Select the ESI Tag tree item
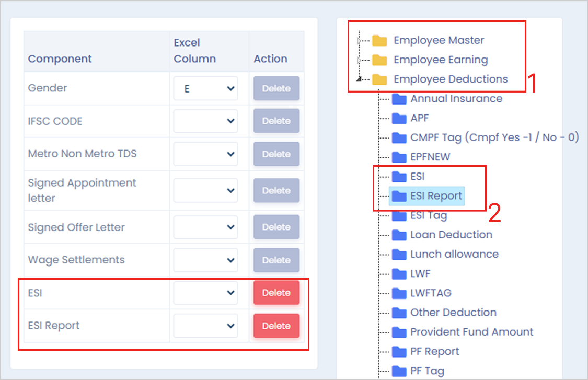588x380 pixels. tap(429, 215)
